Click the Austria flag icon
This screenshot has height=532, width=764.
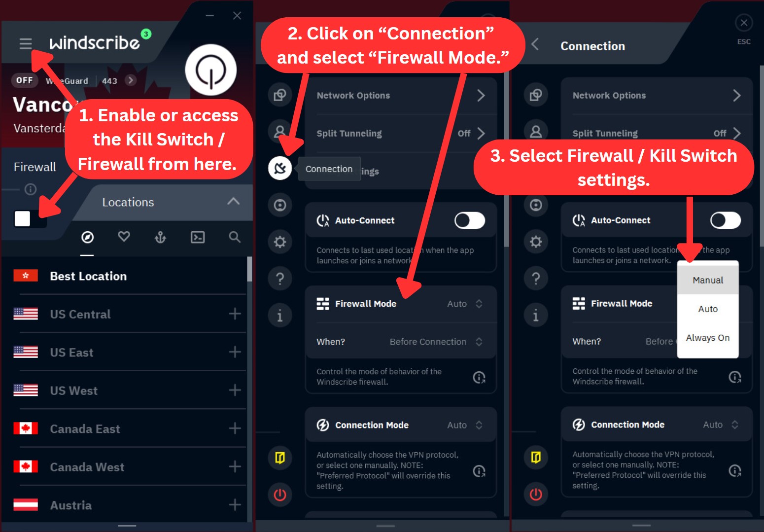[26, 505]
